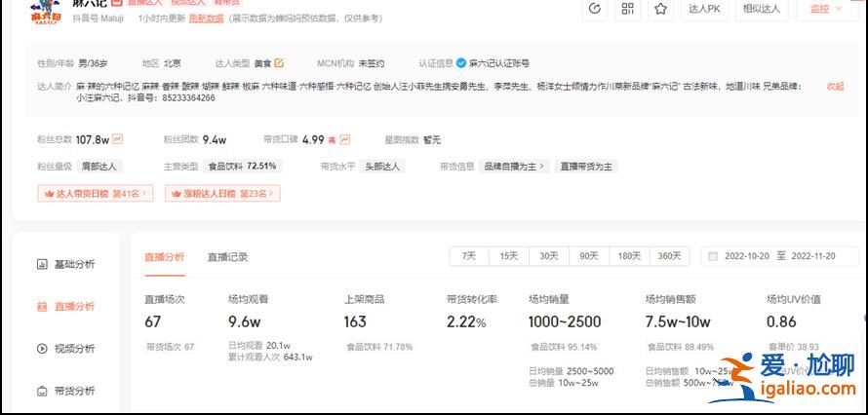Screen dimensions: 868x415
Task: Click the 达人PK button
Action: click(704, 9)
